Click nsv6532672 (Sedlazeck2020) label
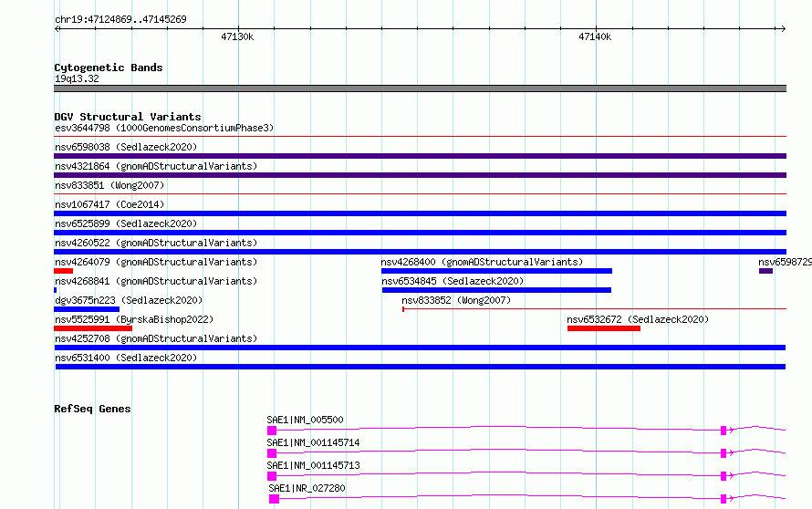 [638, 319]
